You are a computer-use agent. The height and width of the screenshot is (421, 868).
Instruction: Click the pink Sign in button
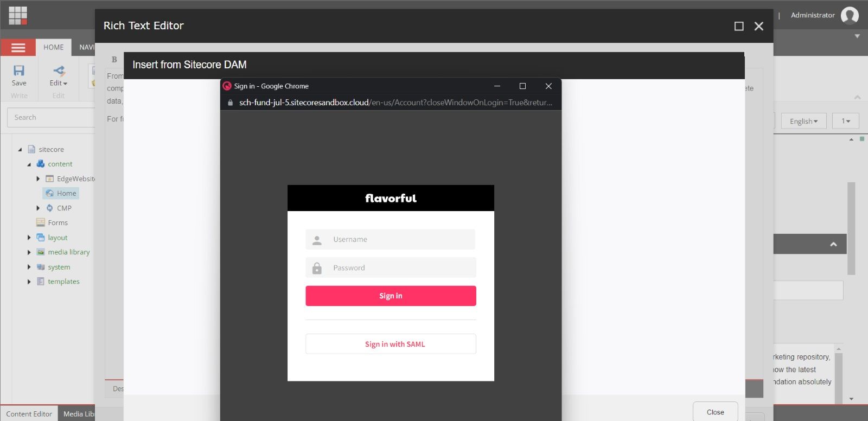point(391,296)
